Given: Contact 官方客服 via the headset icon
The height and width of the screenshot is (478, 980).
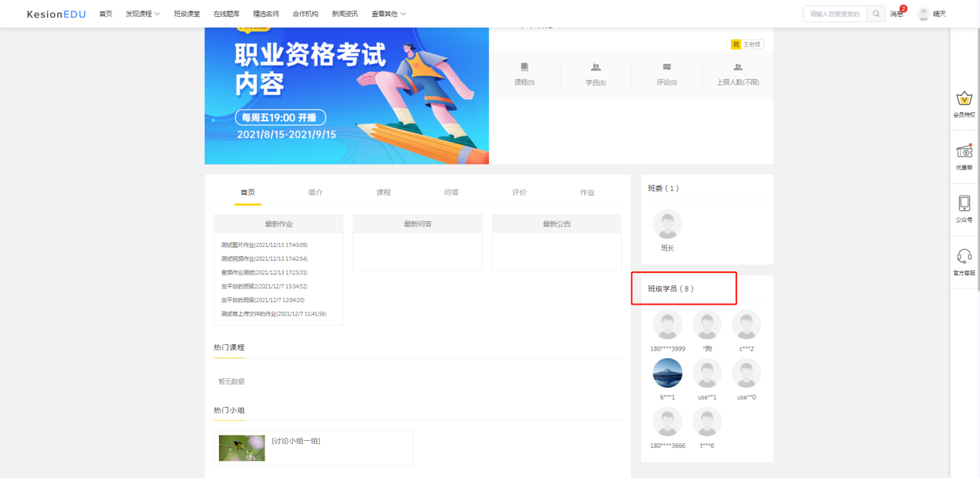Looking at the screenshot, I should [x=964, y=256].
